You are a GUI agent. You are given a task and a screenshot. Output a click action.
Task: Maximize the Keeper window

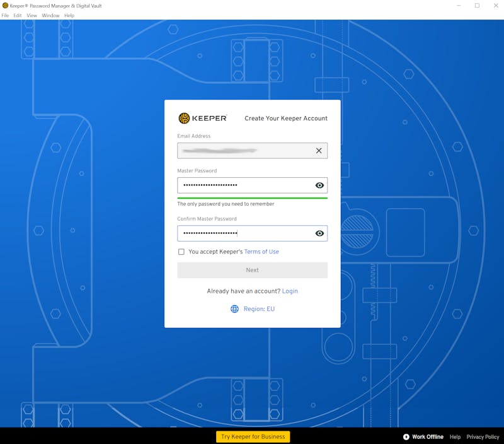pyautogui.click(x=477, y=6)
